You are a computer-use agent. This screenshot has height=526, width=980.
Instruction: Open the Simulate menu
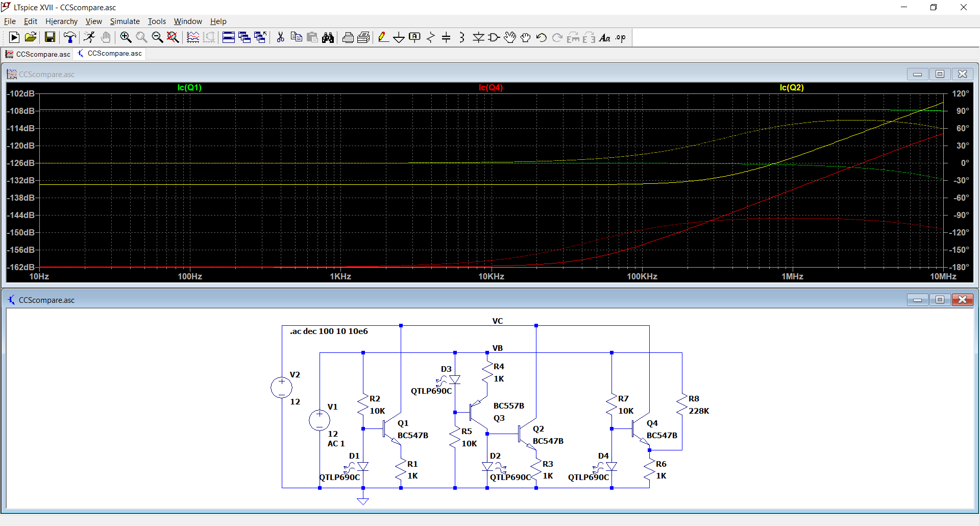point(125,21)
